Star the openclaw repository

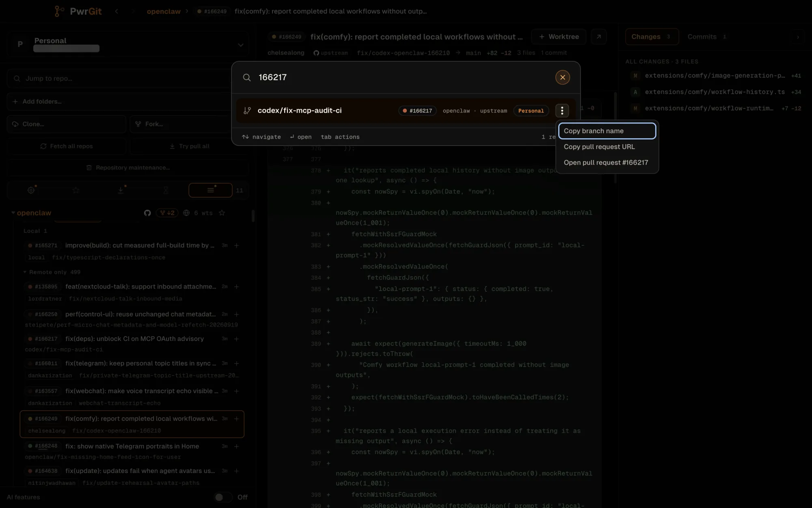222,213
